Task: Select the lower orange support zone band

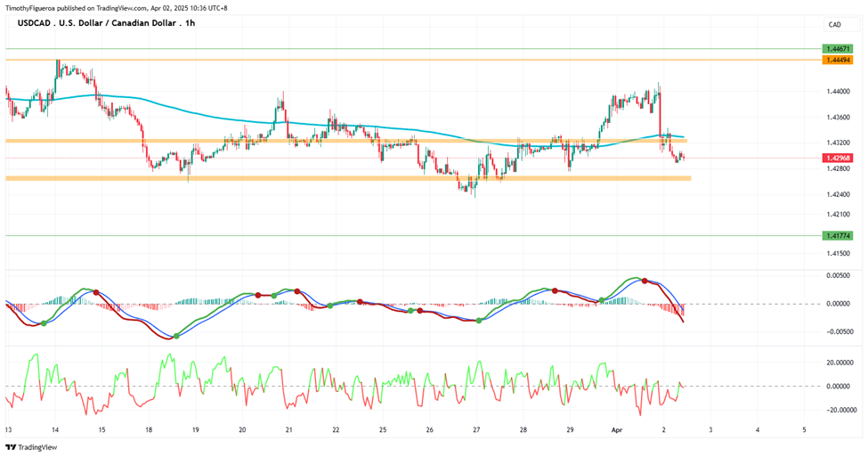Action: coord(348,178)
